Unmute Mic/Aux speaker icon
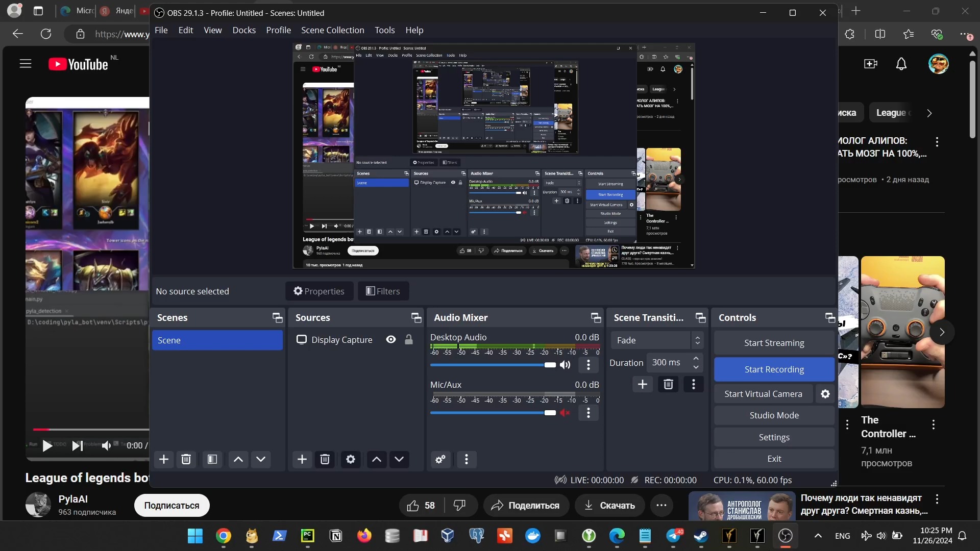This screenshot has height=551, width=980. (x=565, y=413)
